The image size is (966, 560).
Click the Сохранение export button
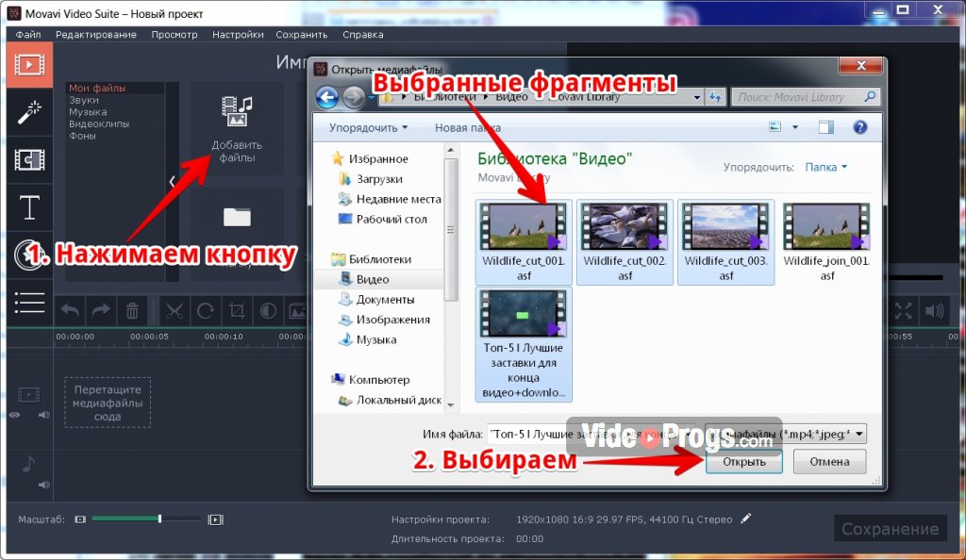click(891, 529)
